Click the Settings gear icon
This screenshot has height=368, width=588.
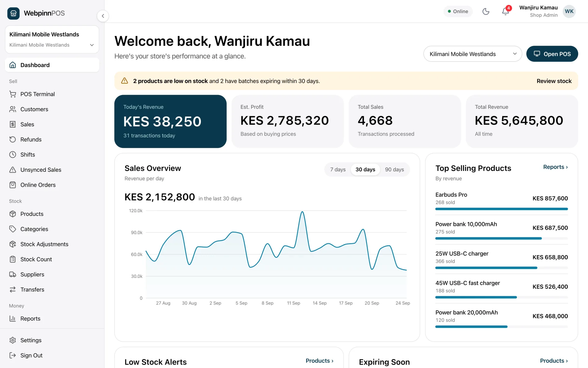point(13,340)
